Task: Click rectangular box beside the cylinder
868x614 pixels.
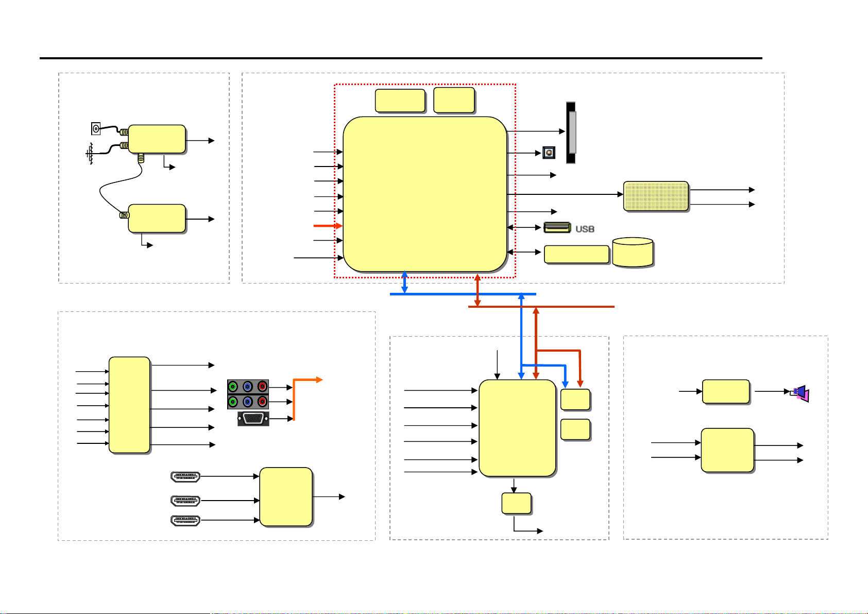Action: 577,255
